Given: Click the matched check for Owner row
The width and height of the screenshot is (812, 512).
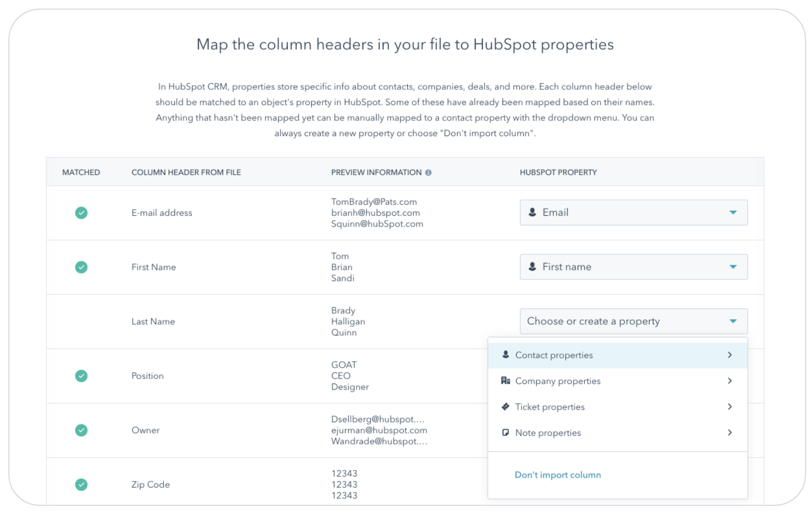Looking at the screenshot, I should coord(81,430).
